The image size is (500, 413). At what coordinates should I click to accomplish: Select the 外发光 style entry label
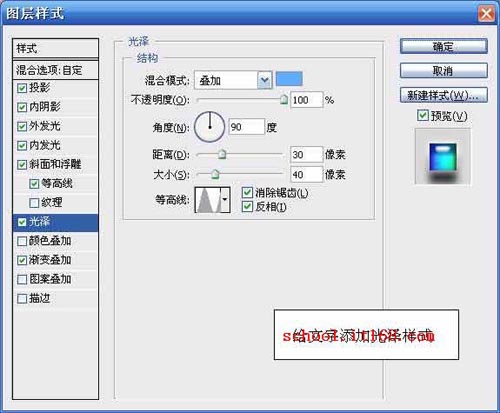tap(45, 126)
